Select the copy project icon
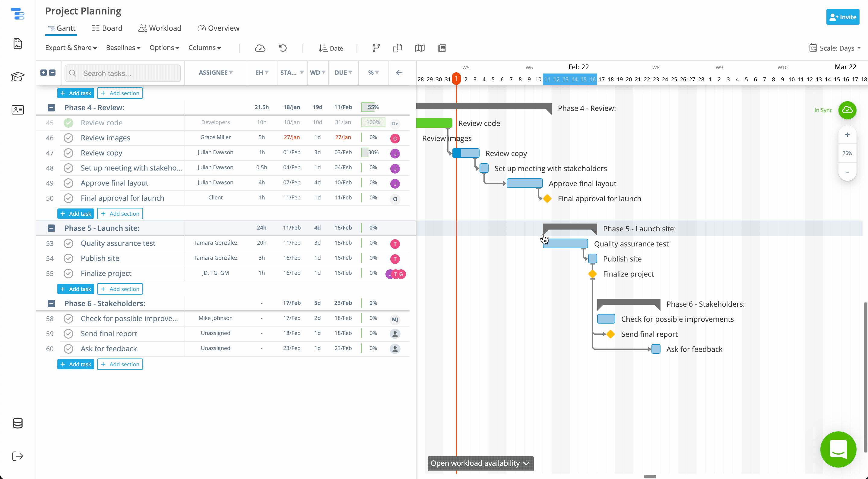The image size is (868, 479). coord(397,48)
